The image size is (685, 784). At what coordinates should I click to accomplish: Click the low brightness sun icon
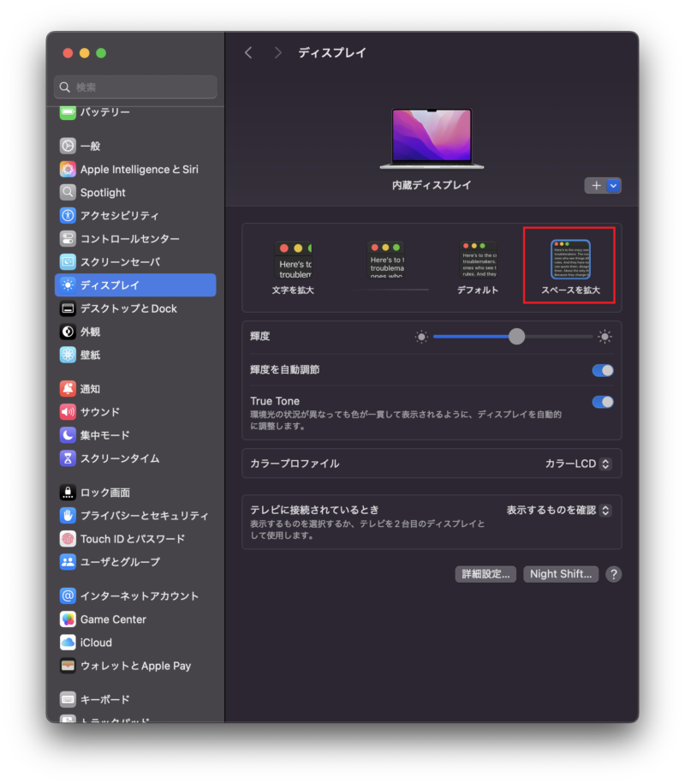pyautogui.click(x=421, y=337)
